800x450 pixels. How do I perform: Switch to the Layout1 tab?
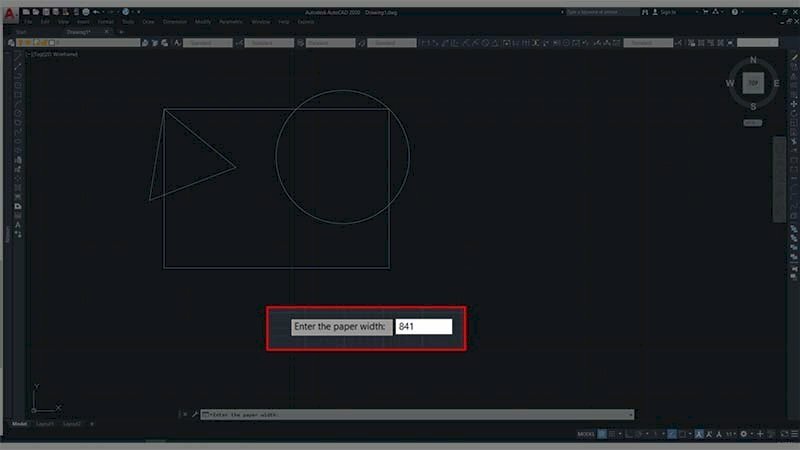45,424
